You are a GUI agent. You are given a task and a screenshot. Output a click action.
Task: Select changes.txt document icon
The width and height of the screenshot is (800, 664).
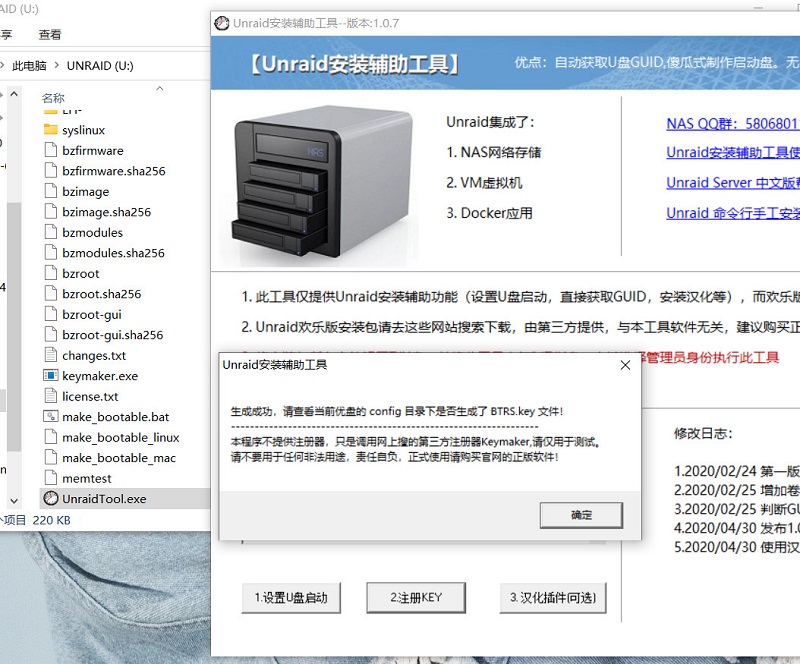[x=51, y=355]
